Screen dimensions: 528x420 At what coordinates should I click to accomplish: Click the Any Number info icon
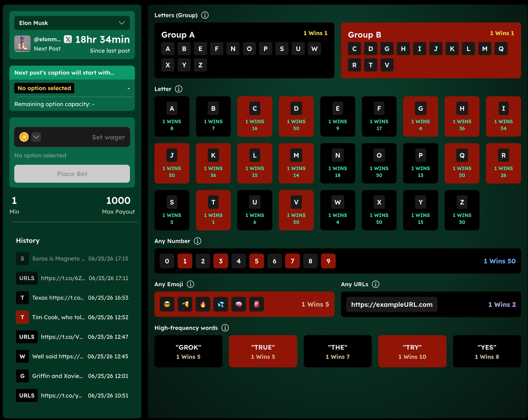[x=198, y=241]
